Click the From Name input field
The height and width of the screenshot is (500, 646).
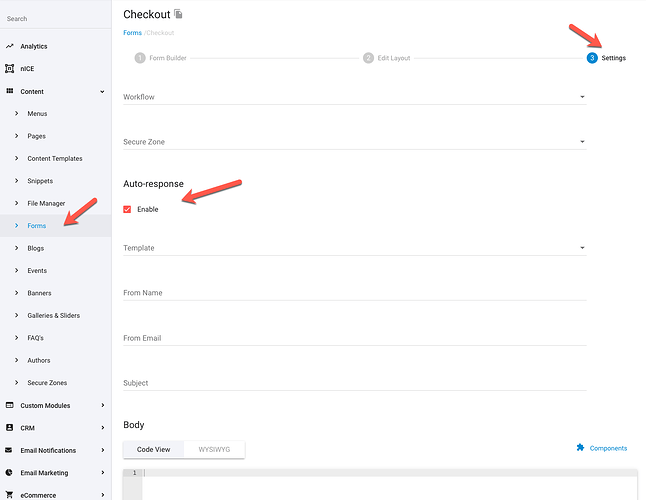355,293
